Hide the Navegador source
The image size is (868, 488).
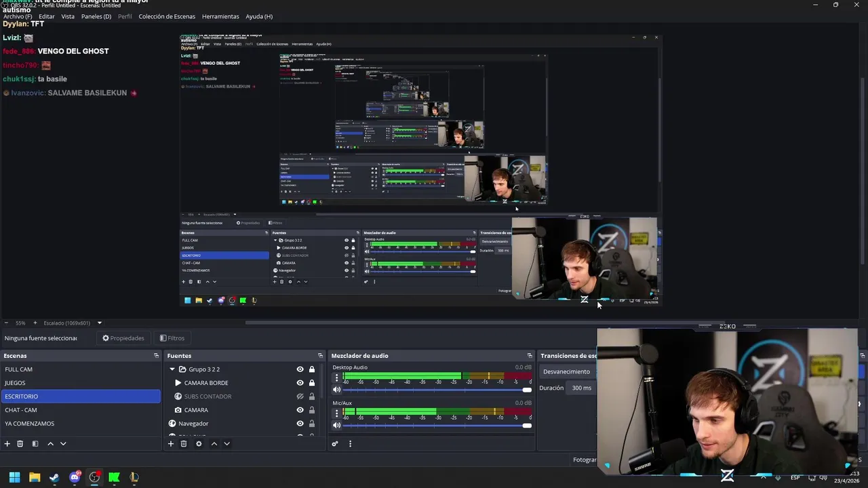pyautogui.click(x=300, y=424)
